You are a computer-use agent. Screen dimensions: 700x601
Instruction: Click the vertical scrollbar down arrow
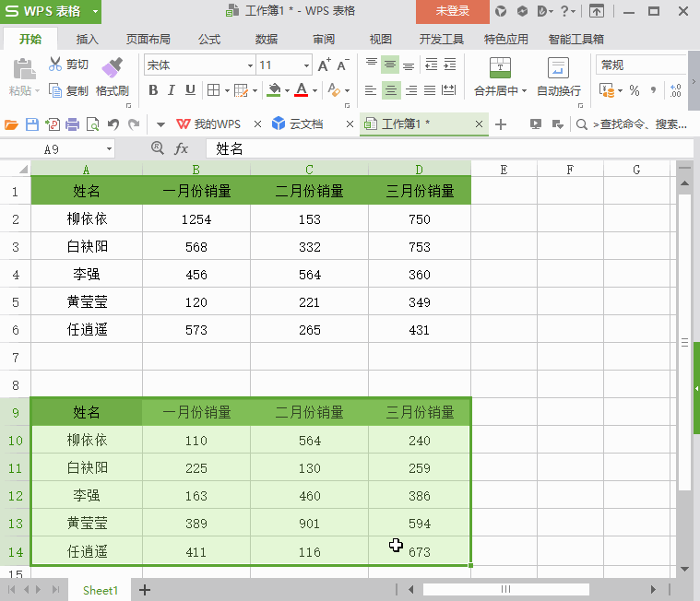684,569
